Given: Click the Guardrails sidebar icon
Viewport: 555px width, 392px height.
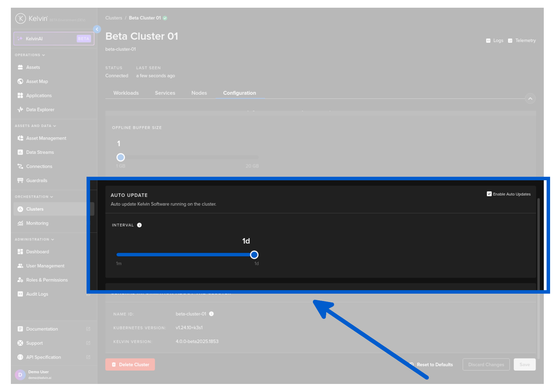Looking at the screenshot, I should 20,181.
